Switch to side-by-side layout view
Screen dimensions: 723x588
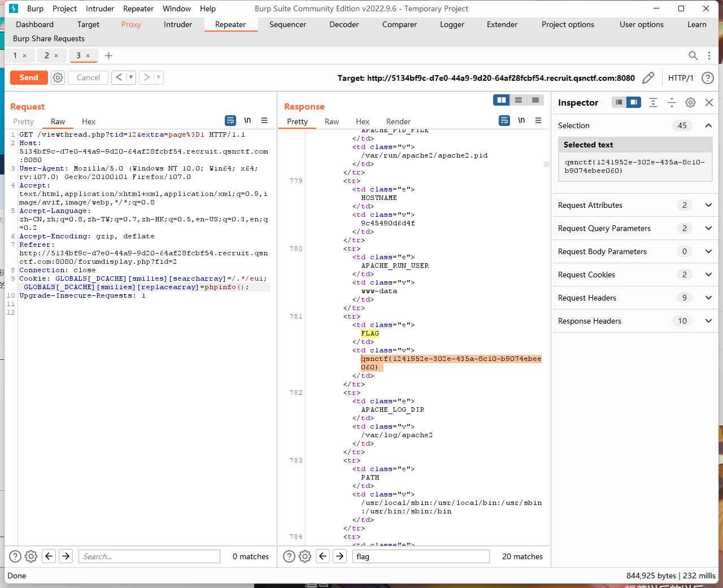501,100
